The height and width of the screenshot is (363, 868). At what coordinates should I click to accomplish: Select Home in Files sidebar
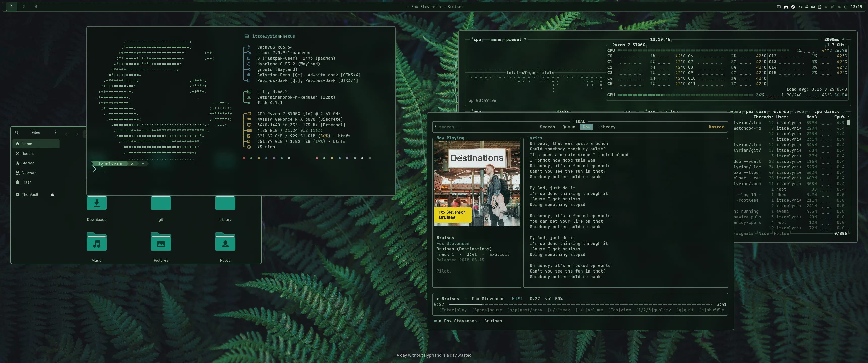tap(36, 144)
